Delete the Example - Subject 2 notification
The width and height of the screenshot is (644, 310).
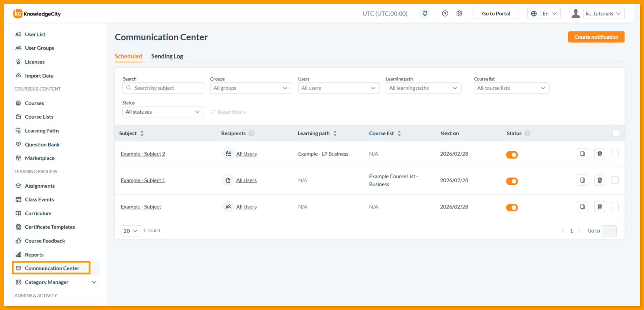tap(600, 154)
